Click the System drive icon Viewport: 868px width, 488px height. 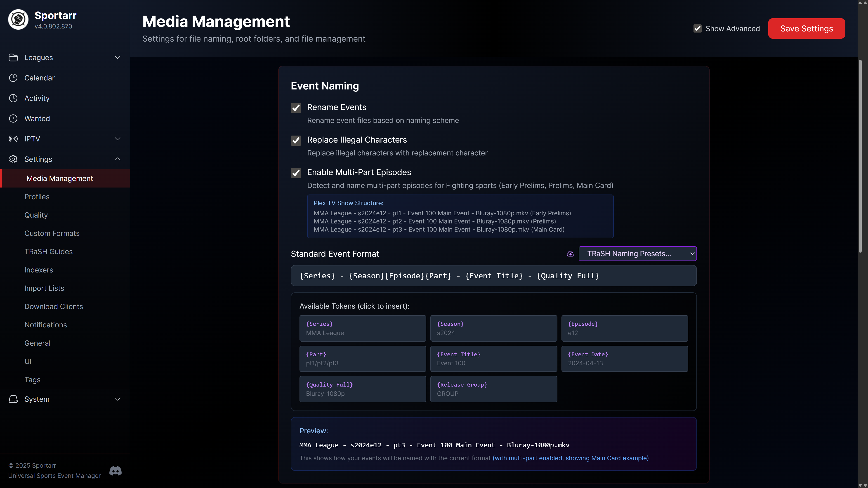pyautogui.click(x=13, y=399)
